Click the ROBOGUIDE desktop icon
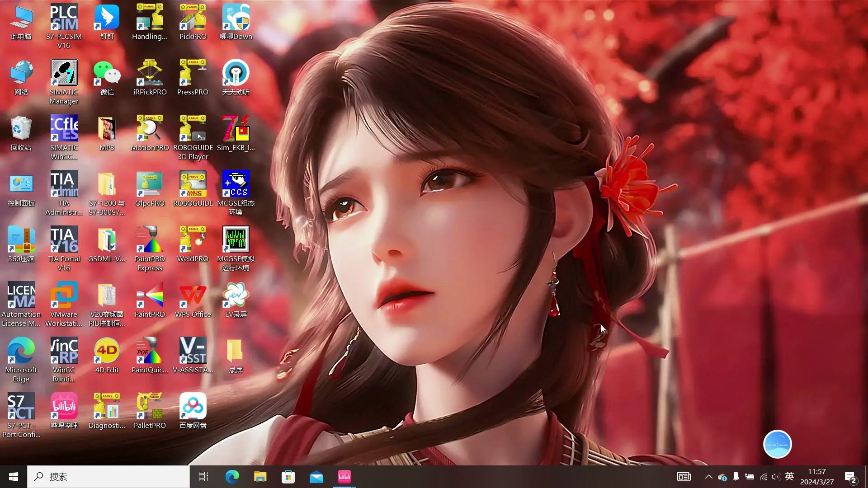This screenshot has width=868, height=488. click(x=193, y=185)
